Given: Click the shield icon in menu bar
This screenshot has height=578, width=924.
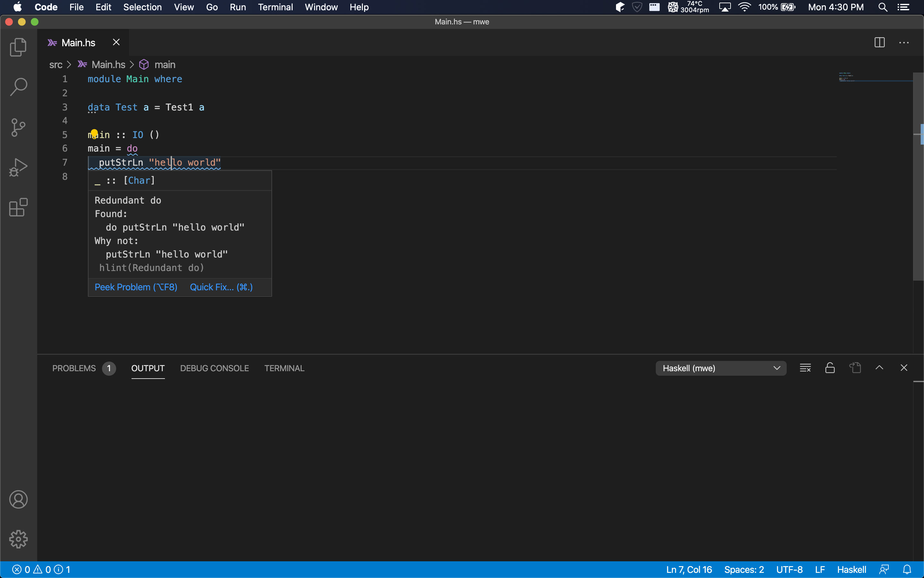Looking at the screenshot, I should 637,7.
